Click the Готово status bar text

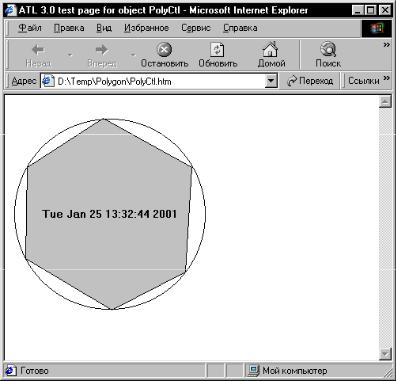(34, 371)
